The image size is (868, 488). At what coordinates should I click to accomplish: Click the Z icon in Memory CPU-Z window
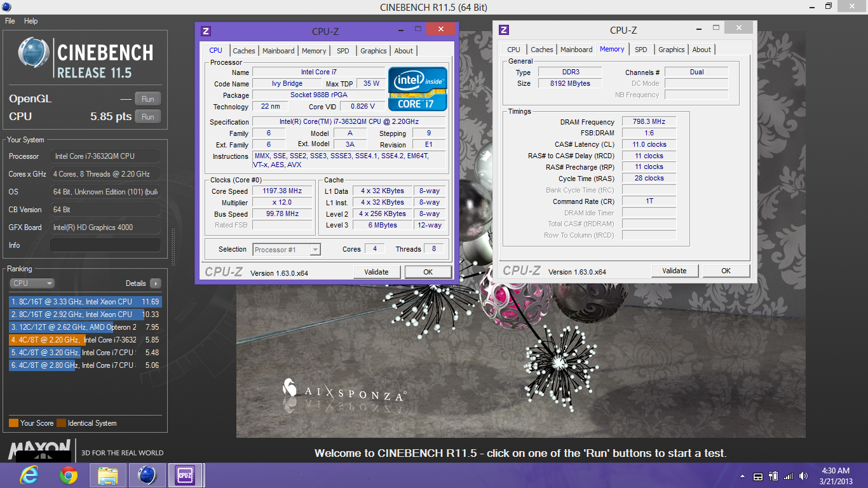coord(504,30)
